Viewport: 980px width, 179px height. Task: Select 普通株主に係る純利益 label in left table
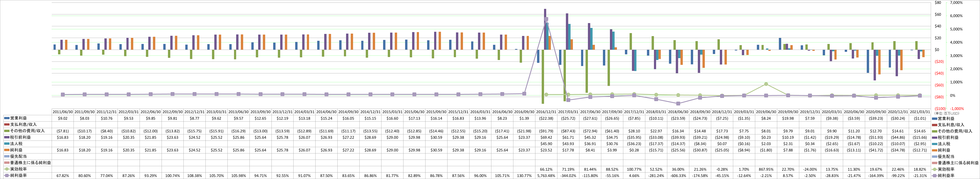point(30,163)
